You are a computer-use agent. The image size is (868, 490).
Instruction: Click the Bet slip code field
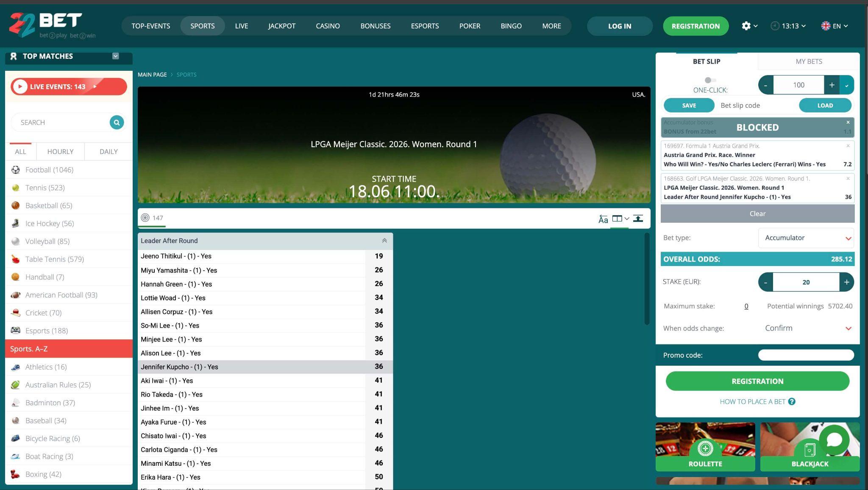757,105
